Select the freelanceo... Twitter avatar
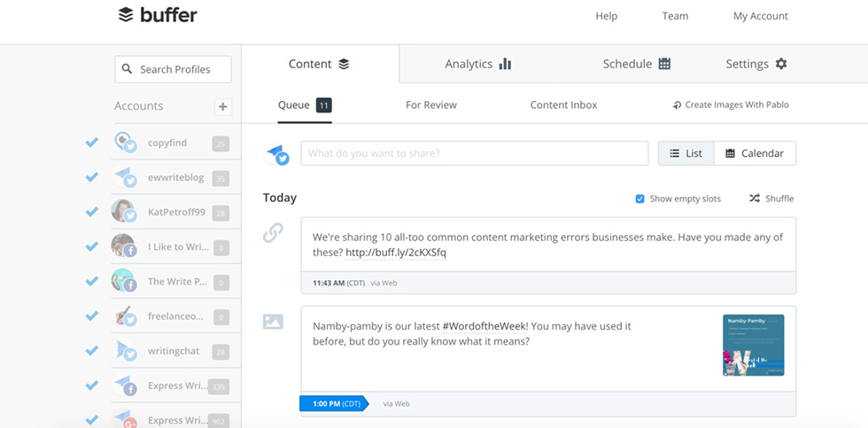 (125, 315)
